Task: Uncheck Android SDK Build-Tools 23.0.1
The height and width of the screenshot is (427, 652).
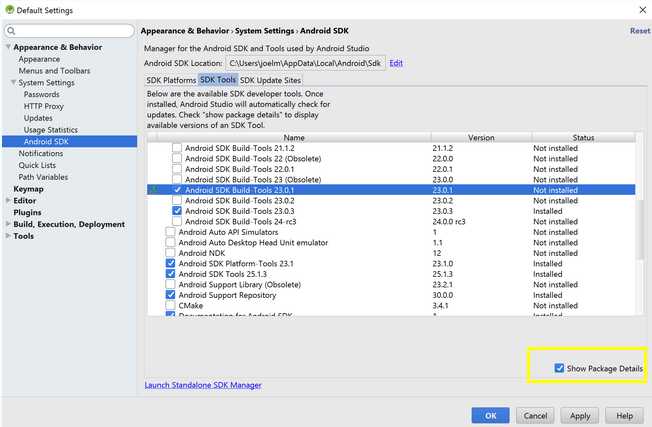Action: coord(177,190)
